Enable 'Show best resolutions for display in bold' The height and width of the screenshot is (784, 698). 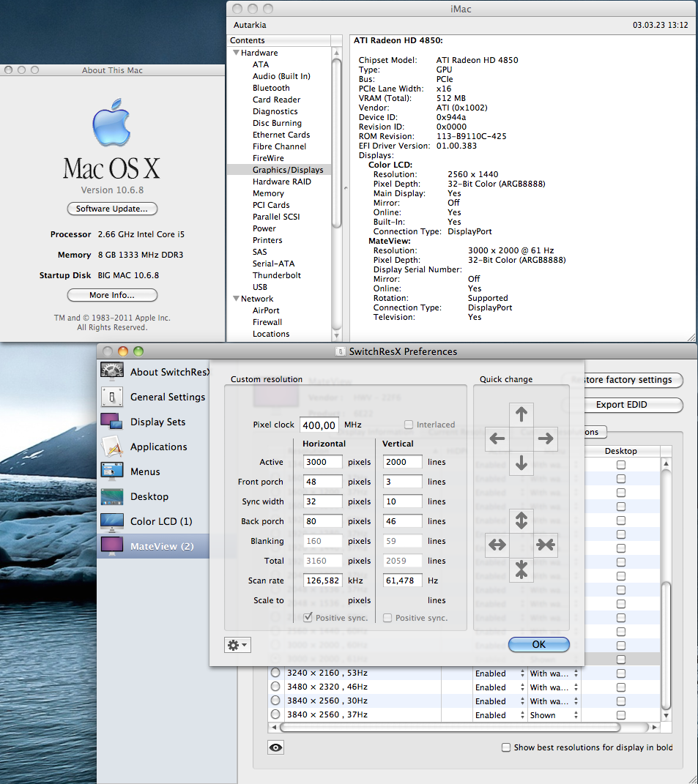click(x=505, y=747)
